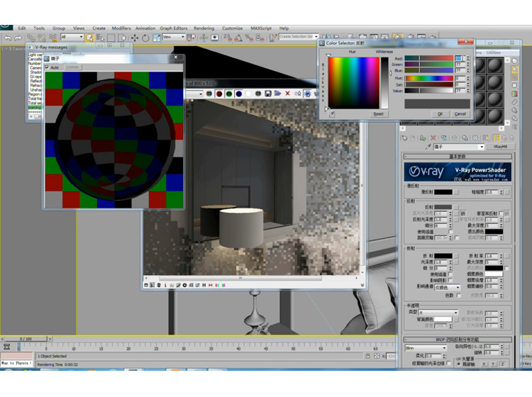Screen dimensions: 532x397
Task: Toggle the Percent Snap icon
Action: (250, 38)
